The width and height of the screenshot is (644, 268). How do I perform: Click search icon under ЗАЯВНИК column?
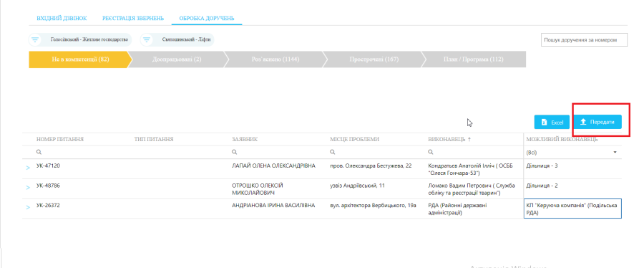pyautogui.click(x=235, y=152)
